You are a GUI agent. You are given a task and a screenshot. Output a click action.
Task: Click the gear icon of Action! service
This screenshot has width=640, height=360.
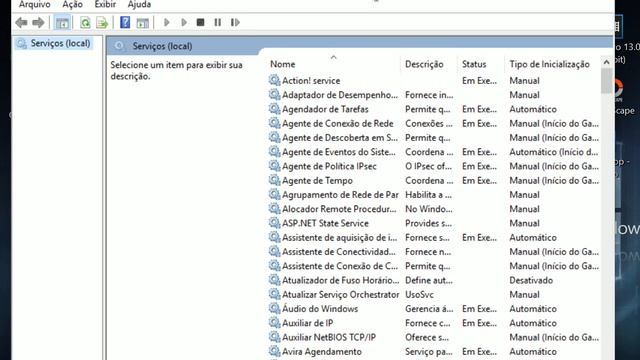(274, 80)
